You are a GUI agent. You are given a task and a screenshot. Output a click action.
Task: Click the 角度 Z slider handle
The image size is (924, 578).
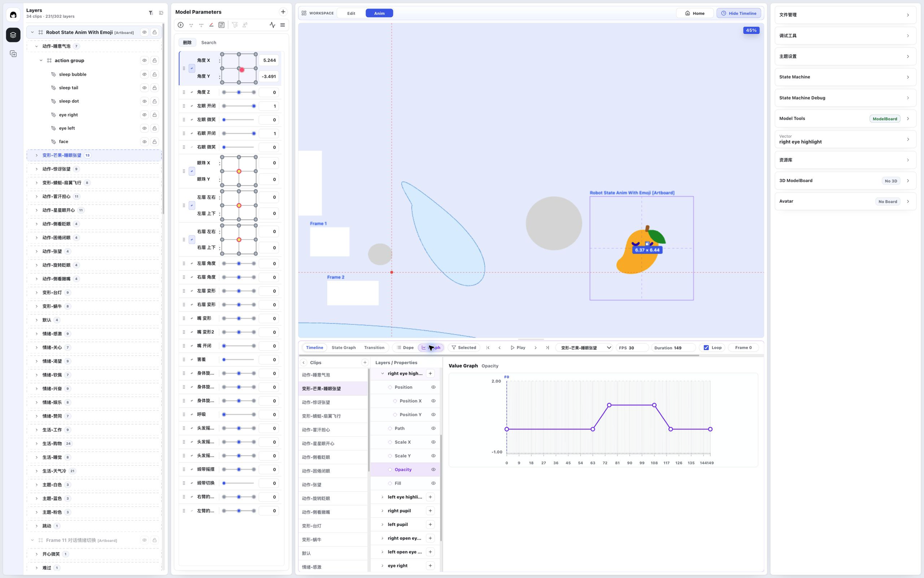[x=239, y=92]
